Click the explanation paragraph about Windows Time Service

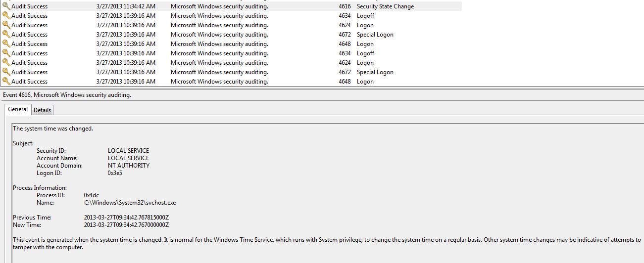pos(327,243)
